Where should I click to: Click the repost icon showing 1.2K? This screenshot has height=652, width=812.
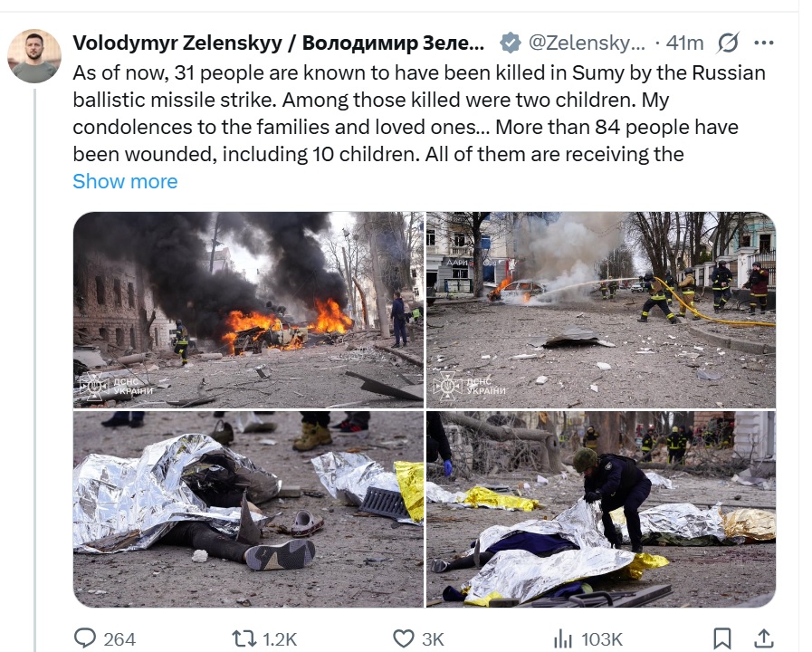coord(244,638)
